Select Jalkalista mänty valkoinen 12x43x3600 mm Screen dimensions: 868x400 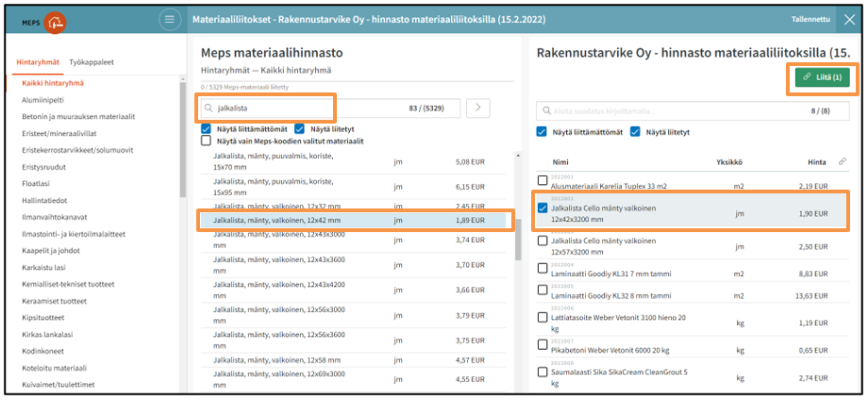click(354, 265)
